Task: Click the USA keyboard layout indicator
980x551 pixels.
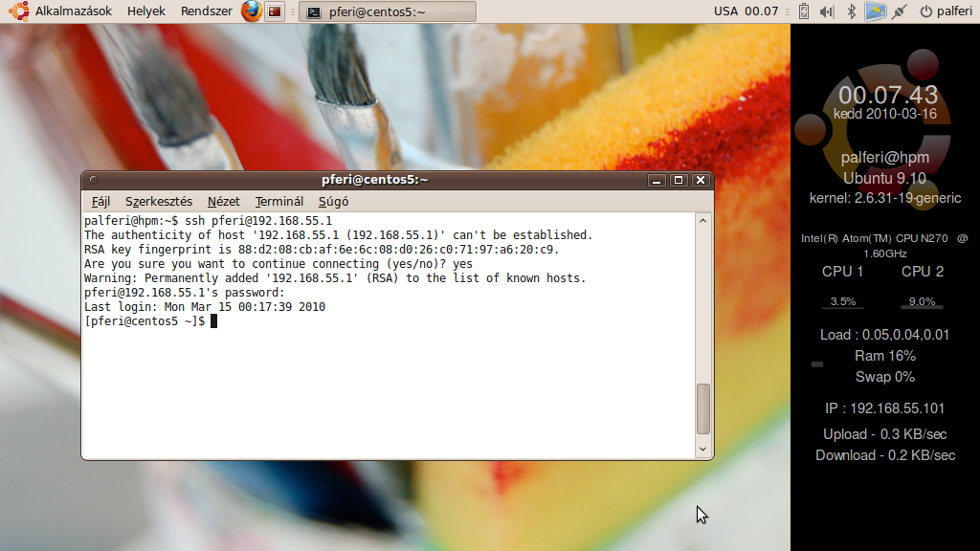Action: (726, 11)
